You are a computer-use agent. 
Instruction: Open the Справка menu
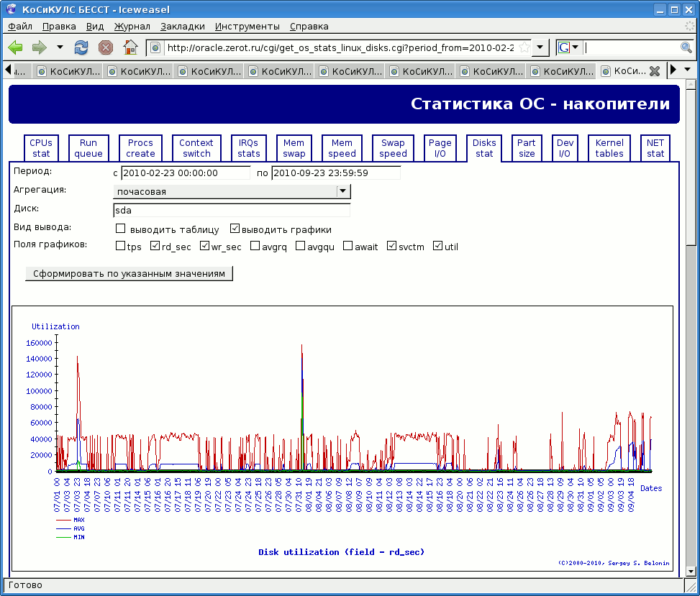(309, 27)
